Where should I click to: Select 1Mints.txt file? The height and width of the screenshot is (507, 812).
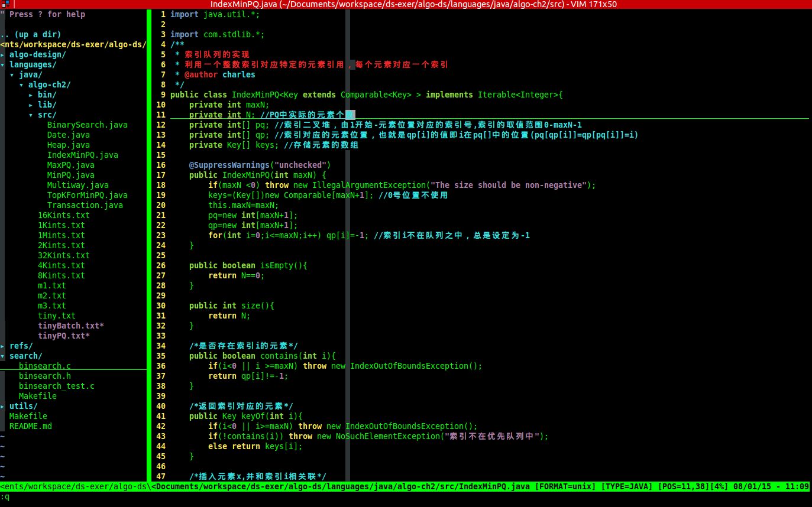tap(61, 236)
